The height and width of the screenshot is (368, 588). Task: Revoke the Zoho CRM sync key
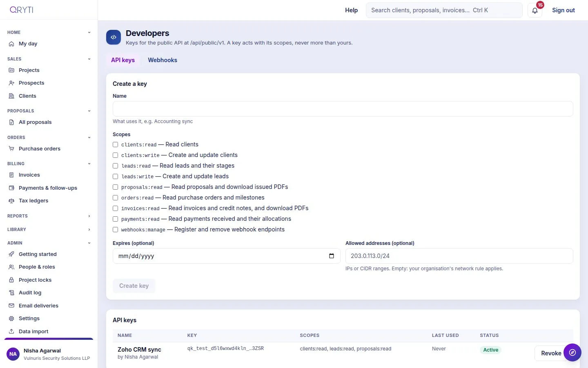click(x=551, y=353)
